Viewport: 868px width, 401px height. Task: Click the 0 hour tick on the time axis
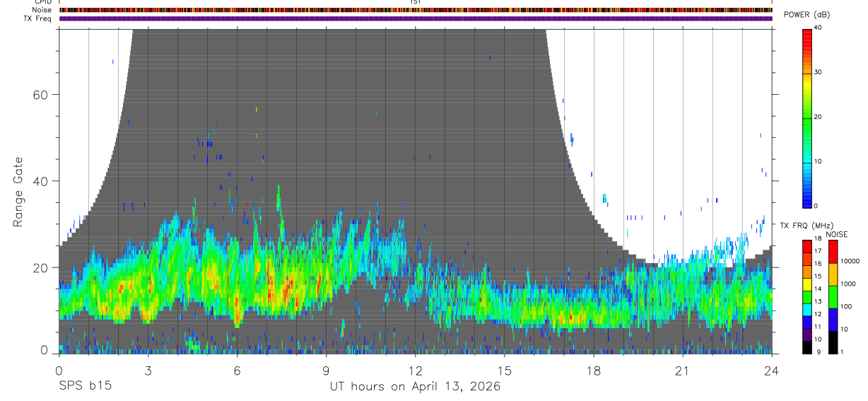pos(59,371)
